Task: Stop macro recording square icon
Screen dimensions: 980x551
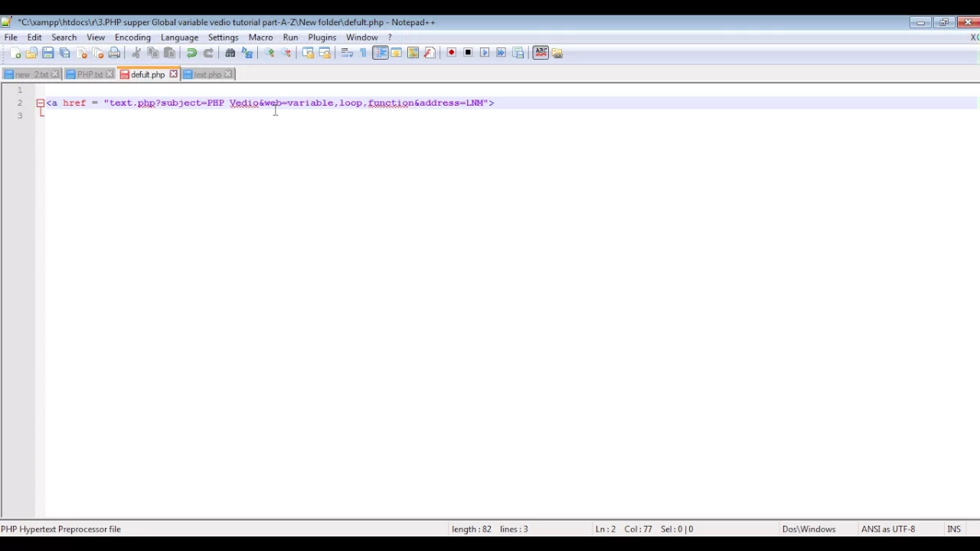Action: 468,53
